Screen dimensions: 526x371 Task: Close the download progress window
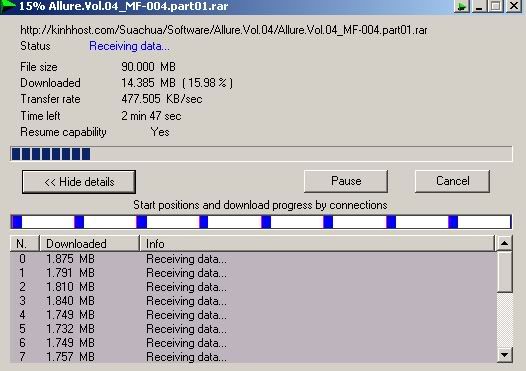[x=514, y=6]
